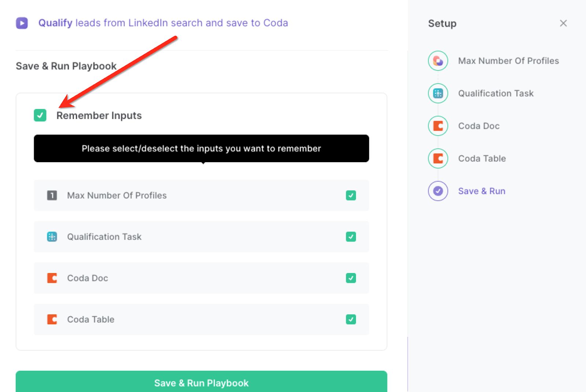
Task: Select the Coda Table input row text
Action: pyautogui.click(x=91, y=320)
